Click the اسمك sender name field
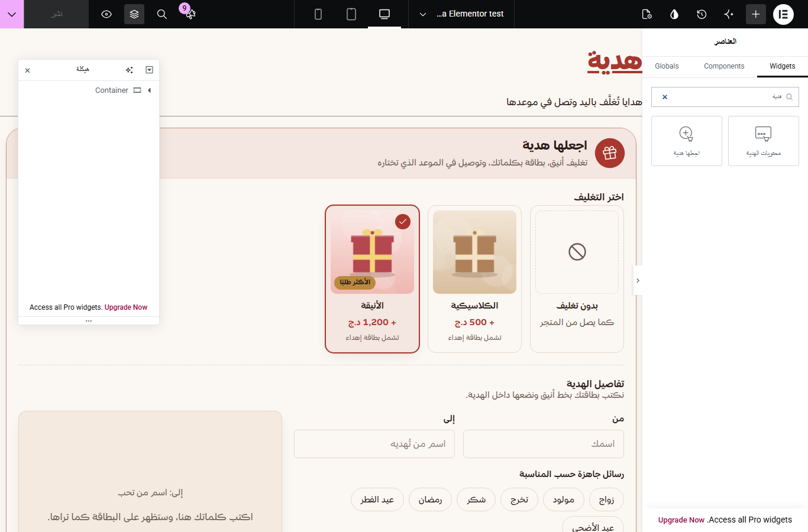This screenshot has width=808, height=532. [x=544, y=444]
